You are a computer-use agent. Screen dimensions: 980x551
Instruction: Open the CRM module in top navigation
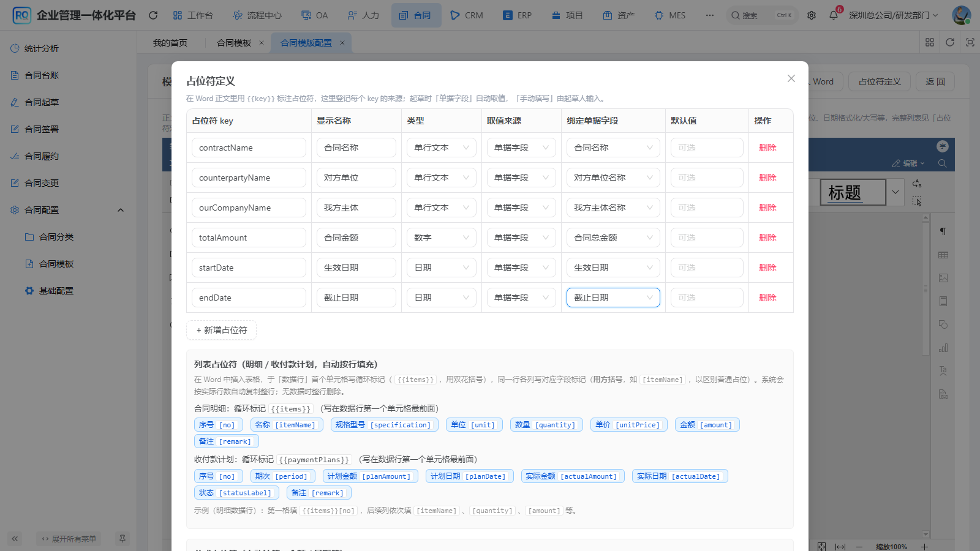point(467,15)
